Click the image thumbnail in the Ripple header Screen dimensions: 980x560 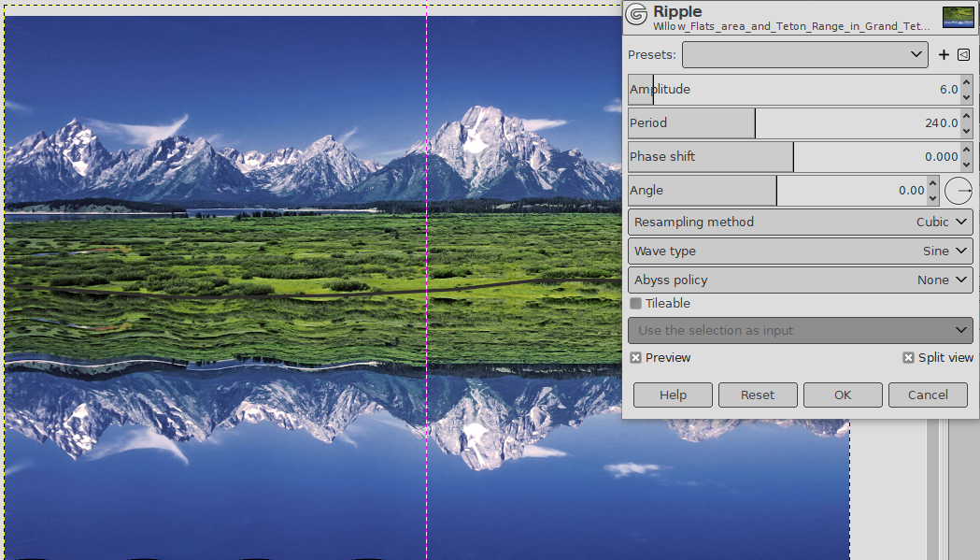[x=958, y=17]
